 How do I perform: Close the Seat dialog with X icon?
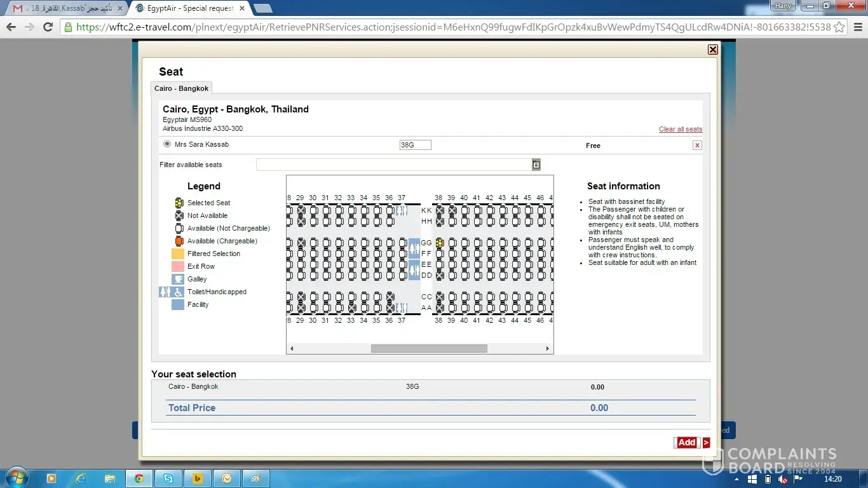point(712,50)
